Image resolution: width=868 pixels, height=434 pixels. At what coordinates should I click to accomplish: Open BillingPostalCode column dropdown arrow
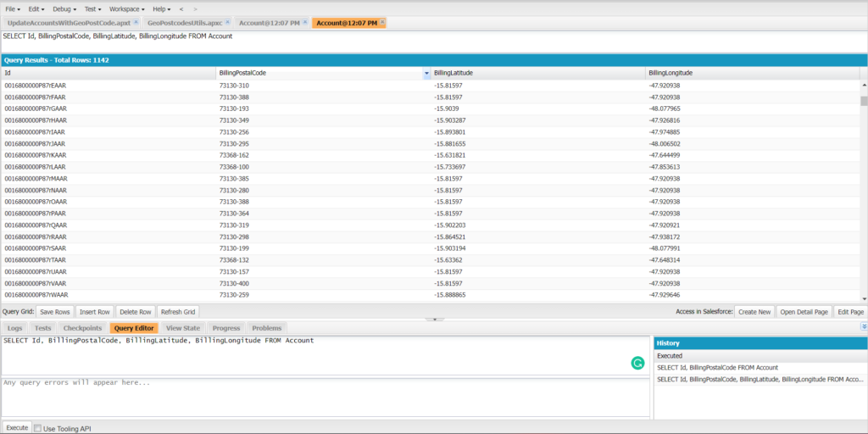click(426, 73)
